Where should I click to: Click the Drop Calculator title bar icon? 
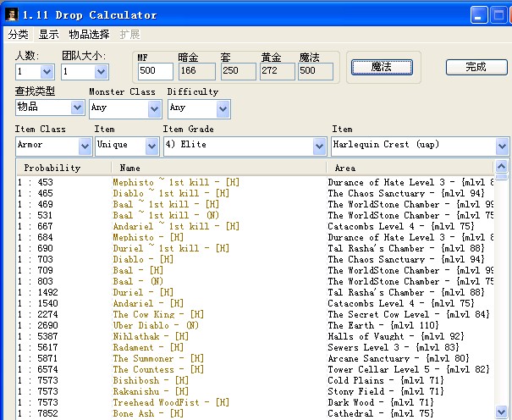[12, 15]
